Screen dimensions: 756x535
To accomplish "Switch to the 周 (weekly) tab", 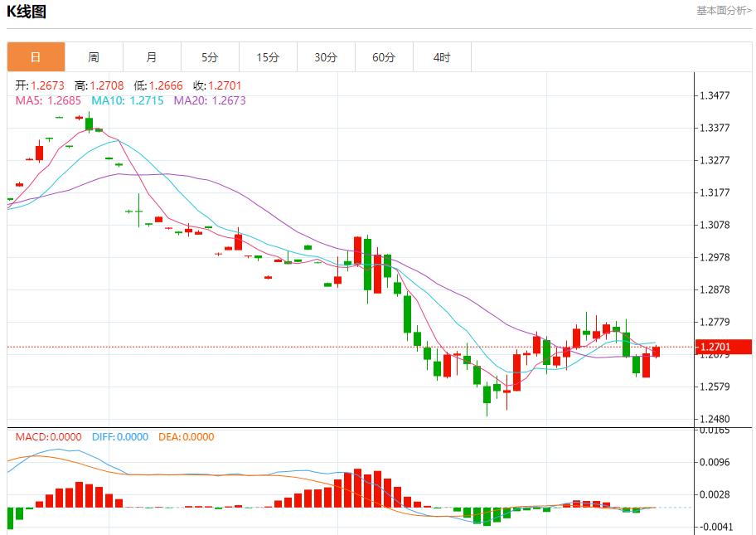I will (94, 57).
